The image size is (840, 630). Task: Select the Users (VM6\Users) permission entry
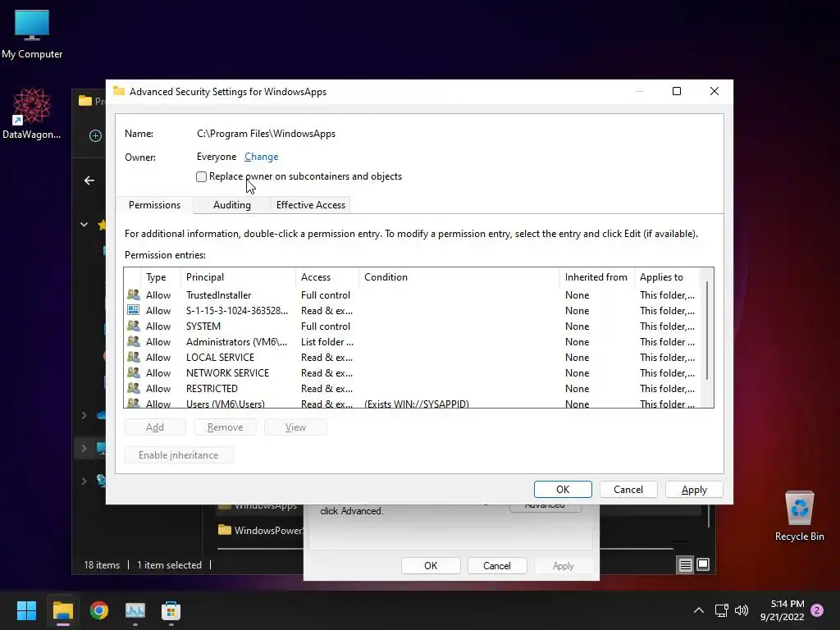coord(413,404)
